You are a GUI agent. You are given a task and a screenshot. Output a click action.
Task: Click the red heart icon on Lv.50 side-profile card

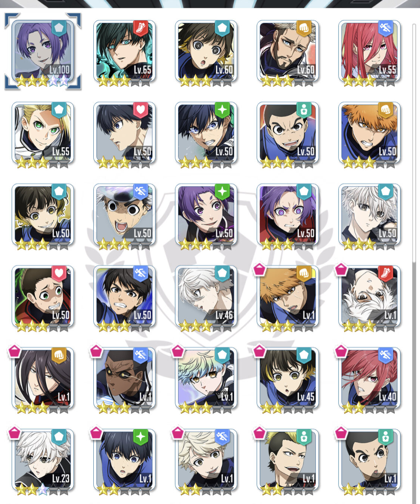click(x=140, y=110)
